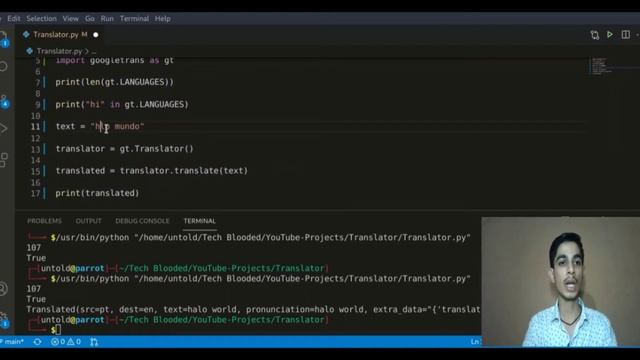Open the View menu

click(70, 19)
